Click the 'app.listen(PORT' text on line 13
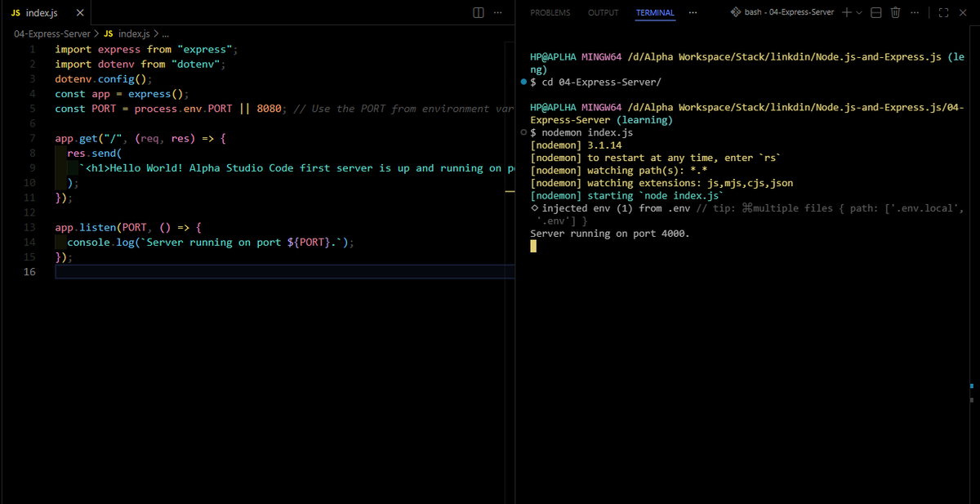This screenshot has height=504, width=980. point(100,227)
